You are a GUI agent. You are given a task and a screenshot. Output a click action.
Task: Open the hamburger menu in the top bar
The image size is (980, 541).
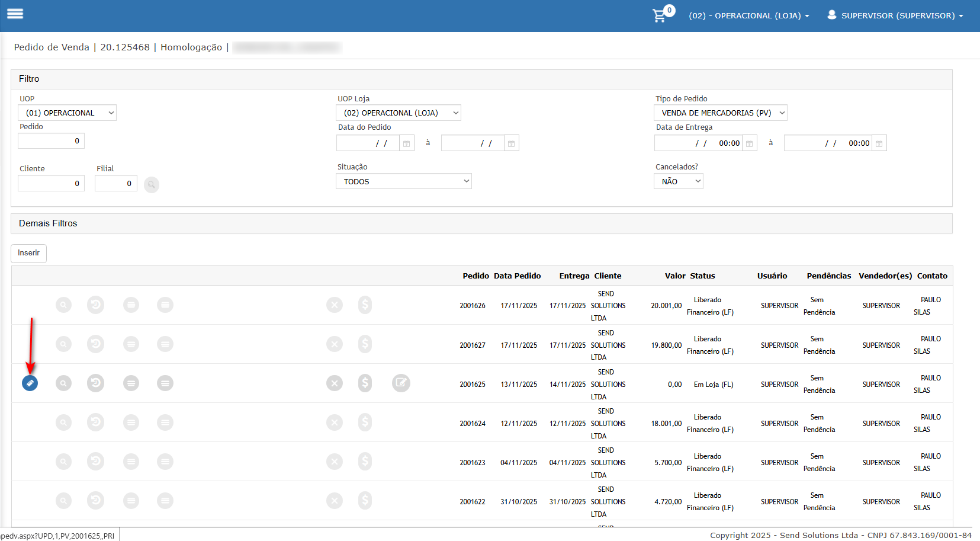(15, 14)
